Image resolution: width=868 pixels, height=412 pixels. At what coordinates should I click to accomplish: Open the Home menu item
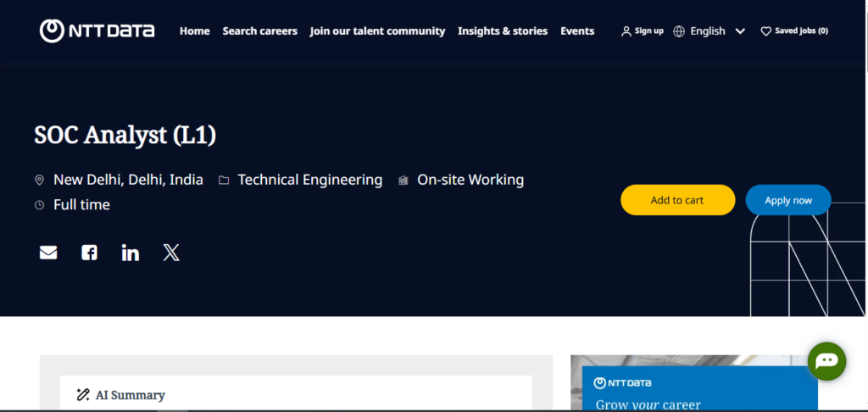pos(195,31)
